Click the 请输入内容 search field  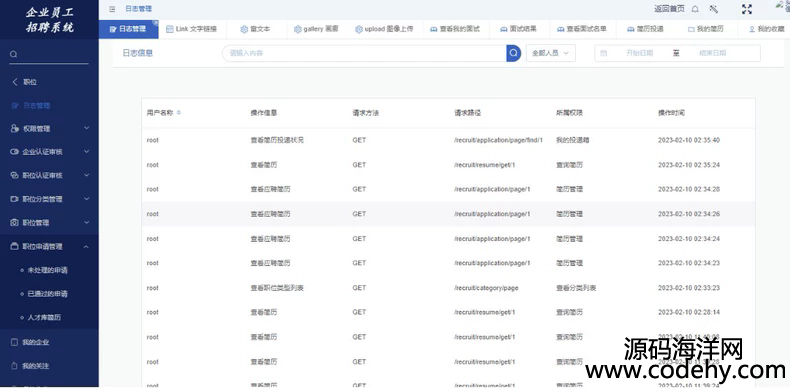364,53
